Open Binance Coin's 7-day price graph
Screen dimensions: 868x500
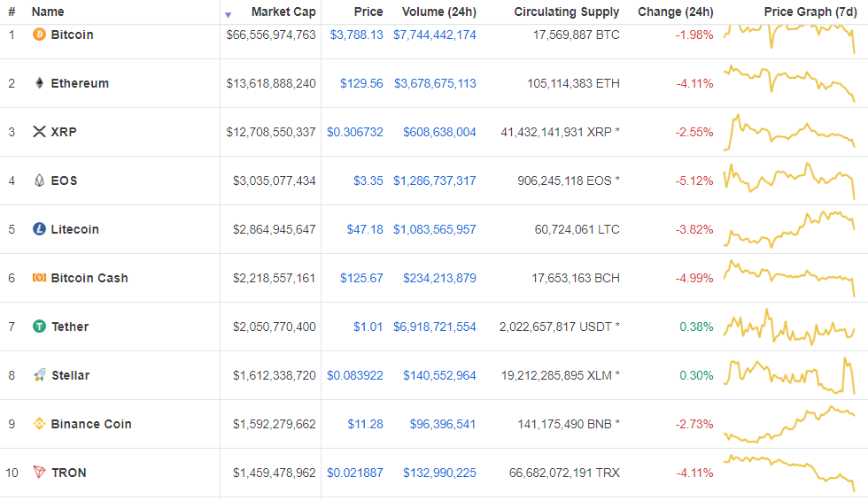[x=789, y=424]
